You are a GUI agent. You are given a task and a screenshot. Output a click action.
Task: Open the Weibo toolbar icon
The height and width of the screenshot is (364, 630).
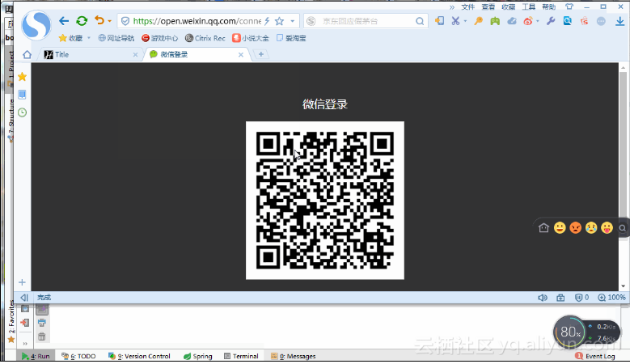(x=528, y=21)
